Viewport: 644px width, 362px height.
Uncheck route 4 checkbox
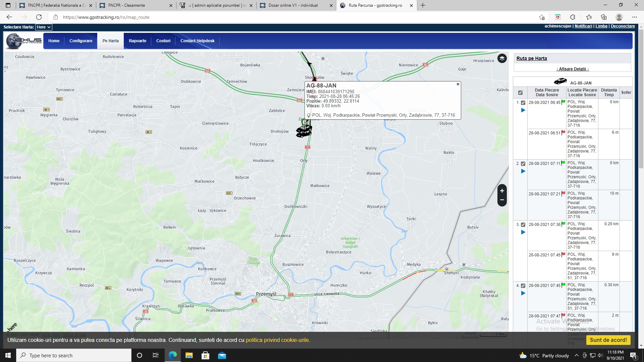coord(523,286)
